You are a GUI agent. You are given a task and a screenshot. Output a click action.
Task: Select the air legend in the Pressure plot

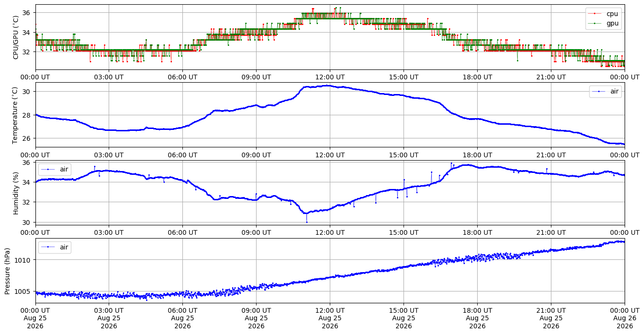click(x=54, y=247)
